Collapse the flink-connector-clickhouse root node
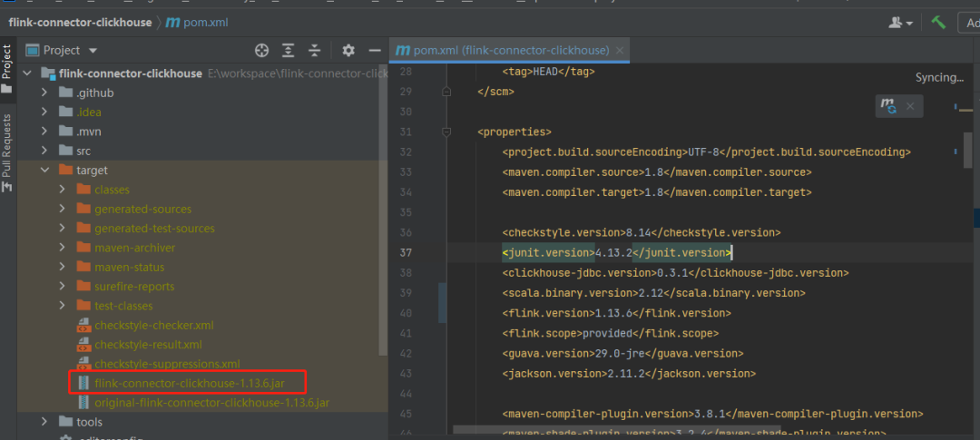980x440 pixels. point(27,73)
